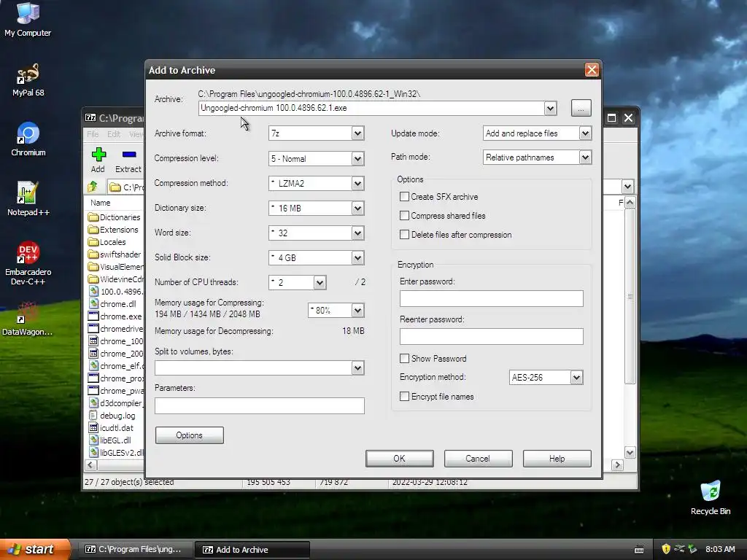
Task: Select chrome.dll in the file list
Action: (113, 304)
